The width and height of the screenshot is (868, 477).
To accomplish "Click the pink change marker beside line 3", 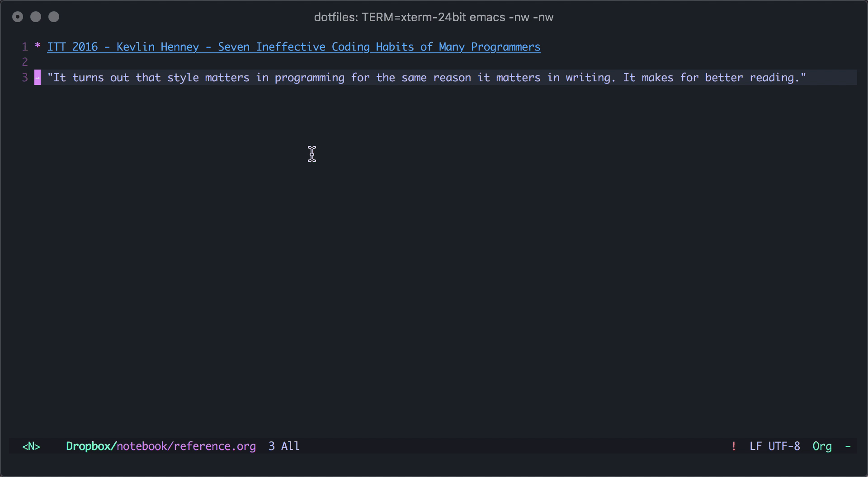I will (38, 77).
